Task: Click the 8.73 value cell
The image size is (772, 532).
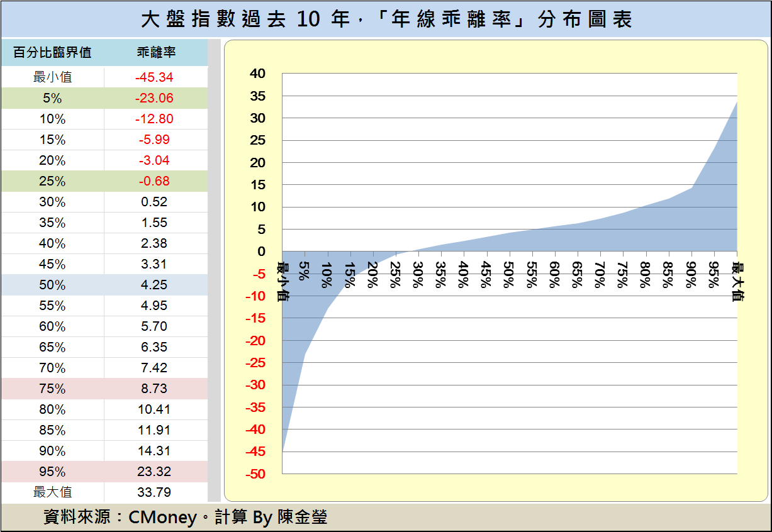Action: point(154,389)
